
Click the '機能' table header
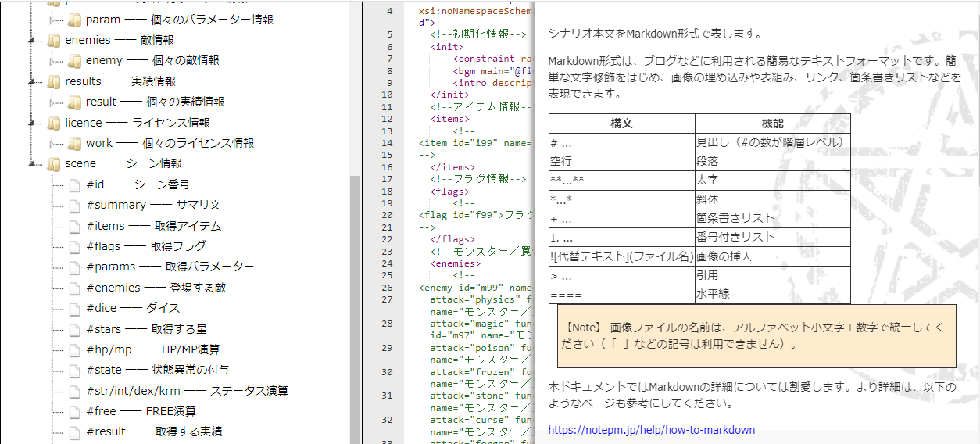coord(773,124)
